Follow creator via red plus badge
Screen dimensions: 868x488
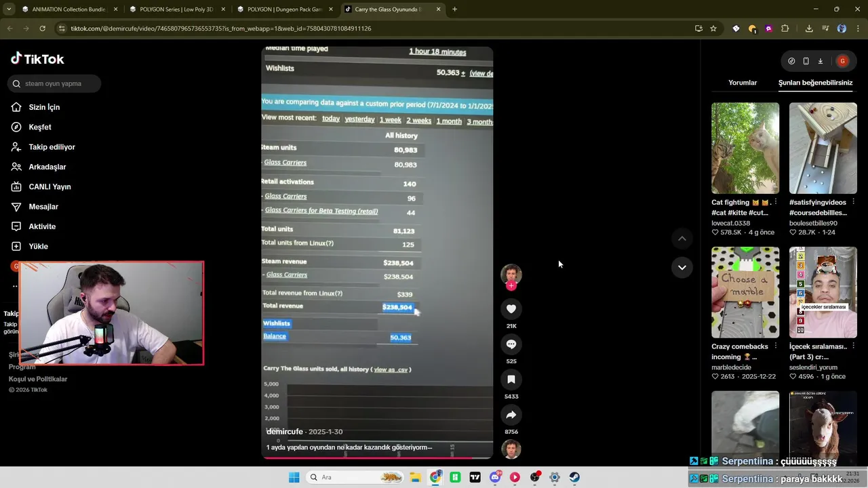click(511, 285)
